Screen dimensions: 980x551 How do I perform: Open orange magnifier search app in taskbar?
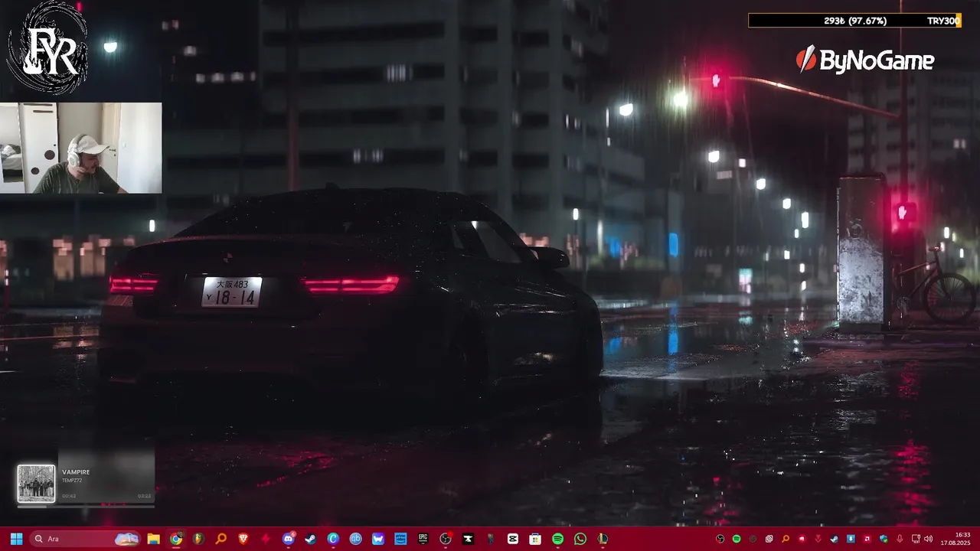[x=220, y=539]
